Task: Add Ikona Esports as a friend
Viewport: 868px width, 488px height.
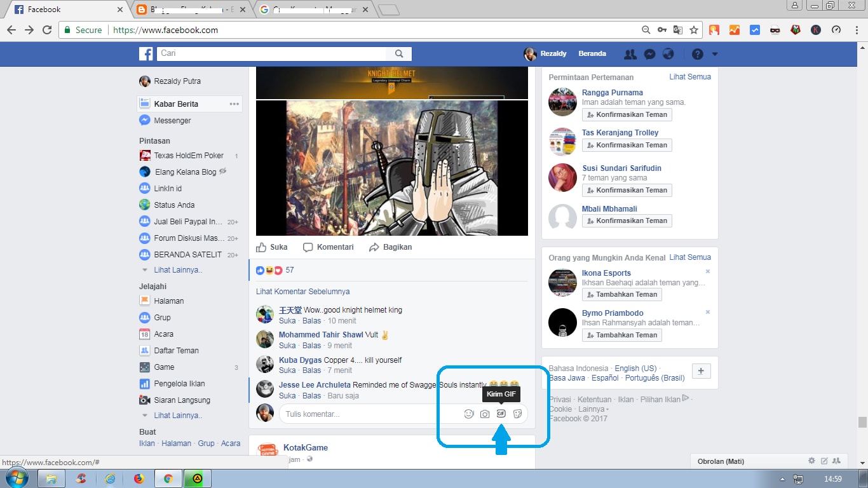Action: point(622,295)
